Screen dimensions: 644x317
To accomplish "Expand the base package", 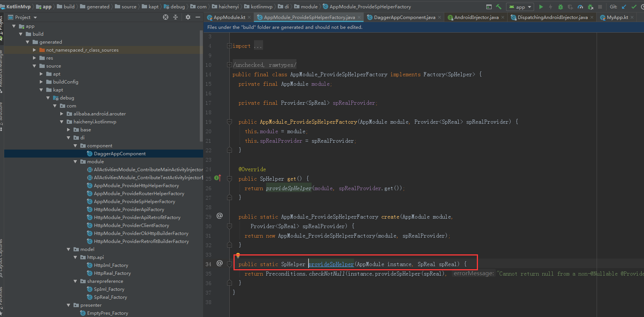I will pos(69,129).
